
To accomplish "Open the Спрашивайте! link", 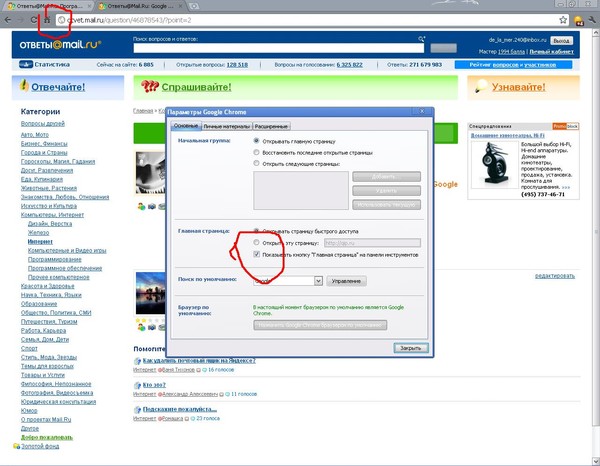I will pos(196,87).
